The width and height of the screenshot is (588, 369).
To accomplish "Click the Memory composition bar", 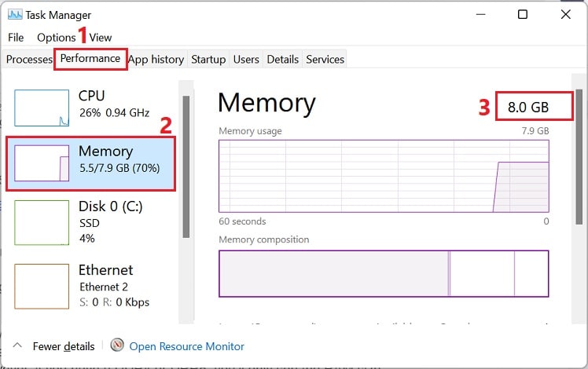I will click(384, 273).
